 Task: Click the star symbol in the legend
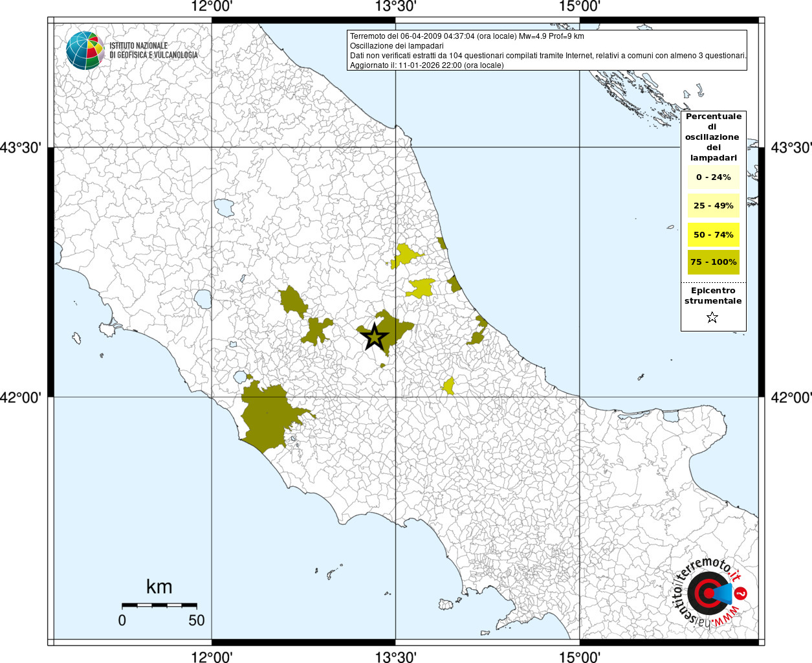pos(712,317)
